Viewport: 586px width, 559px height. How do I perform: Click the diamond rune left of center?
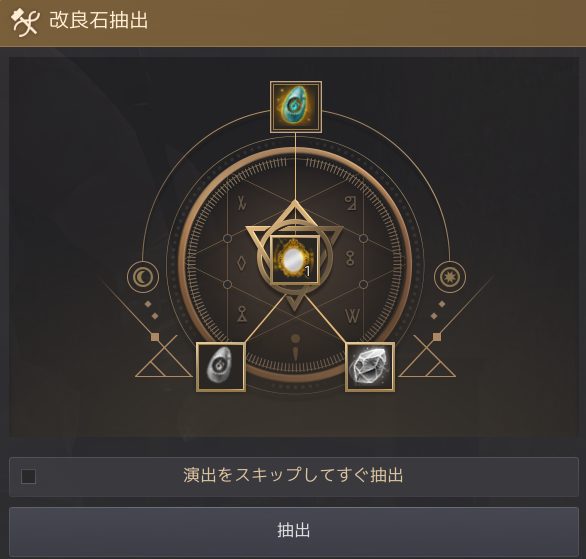[242, 262]
